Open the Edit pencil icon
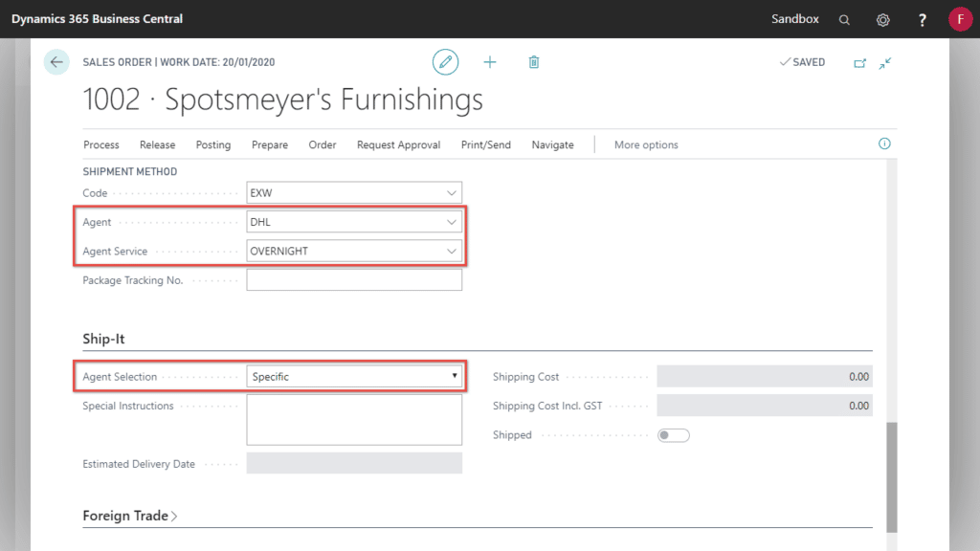Viewport: 980px width, 551px height. point(445,61)
